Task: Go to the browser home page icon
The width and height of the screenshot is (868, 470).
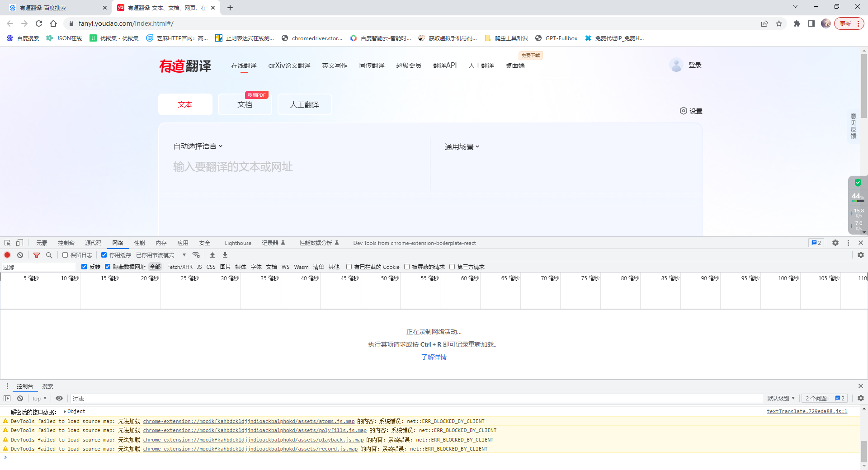Action: click(53, 23)
